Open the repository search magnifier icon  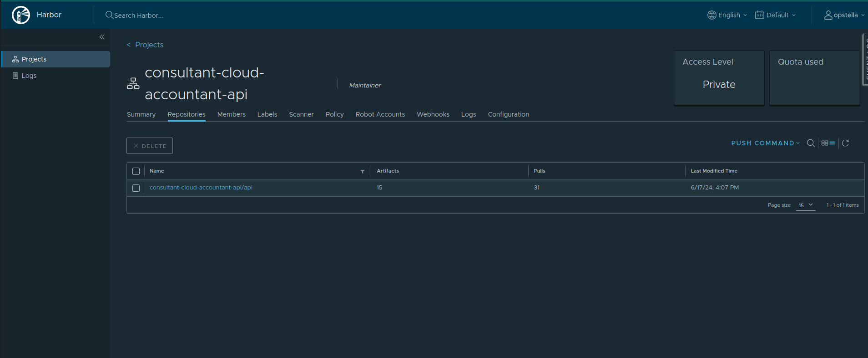point(811,143)
